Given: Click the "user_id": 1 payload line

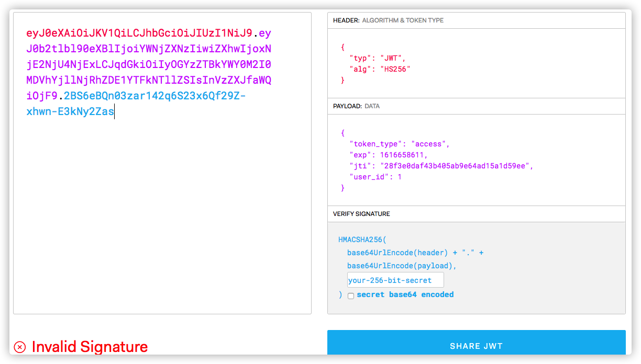Looking at the screenshot, I should [375, 177].
